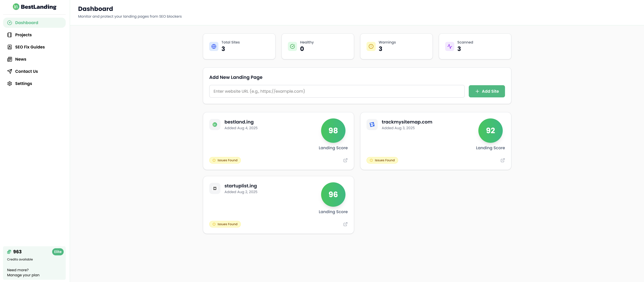This screenshot has width=644, height=282.
Task: Click the Credits available text
Action: click(x=20, y=259)
